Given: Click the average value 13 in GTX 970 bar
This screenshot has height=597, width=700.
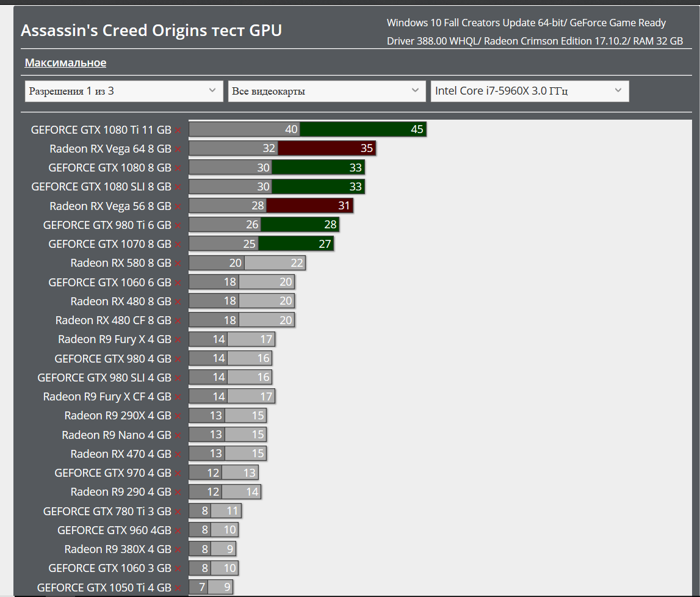Looking at the screenshot, I should click(x=249, y=473).
